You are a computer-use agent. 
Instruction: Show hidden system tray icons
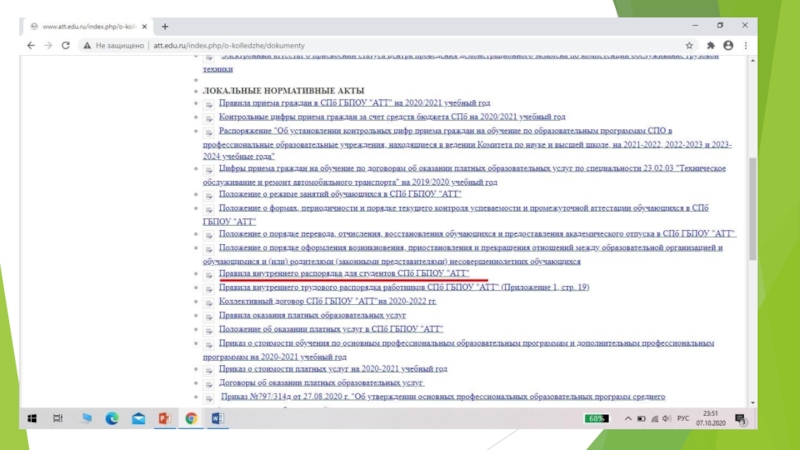pos(626,418)
